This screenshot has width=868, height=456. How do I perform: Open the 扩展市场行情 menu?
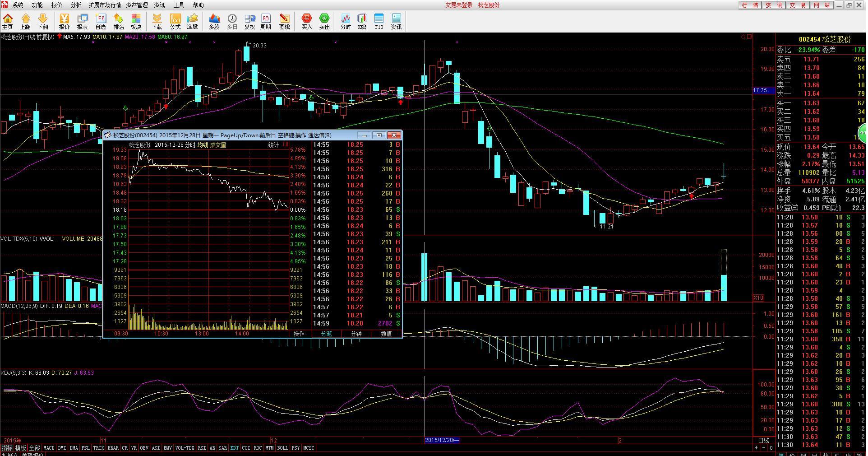(105, 5)
